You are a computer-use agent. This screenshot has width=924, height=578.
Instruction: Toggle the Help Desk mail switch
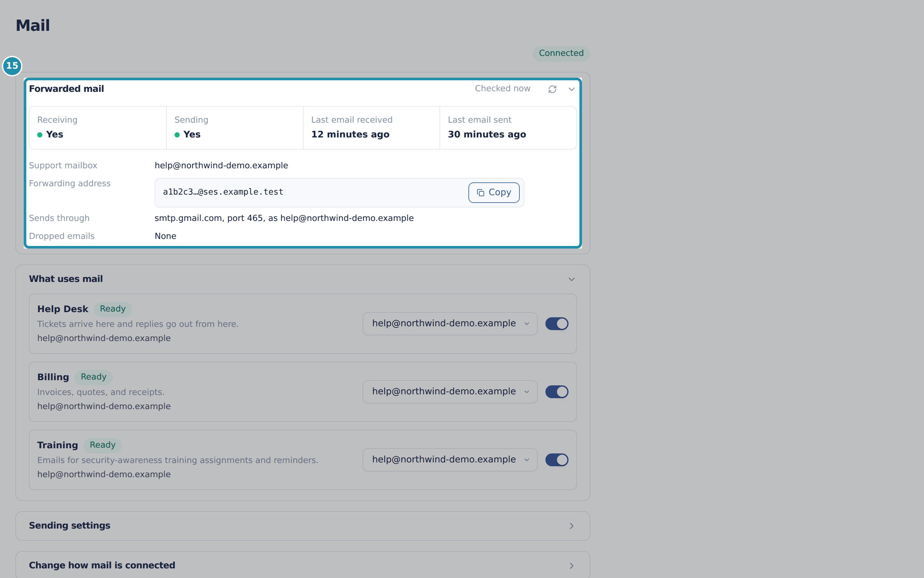click(x=556, y=323)
